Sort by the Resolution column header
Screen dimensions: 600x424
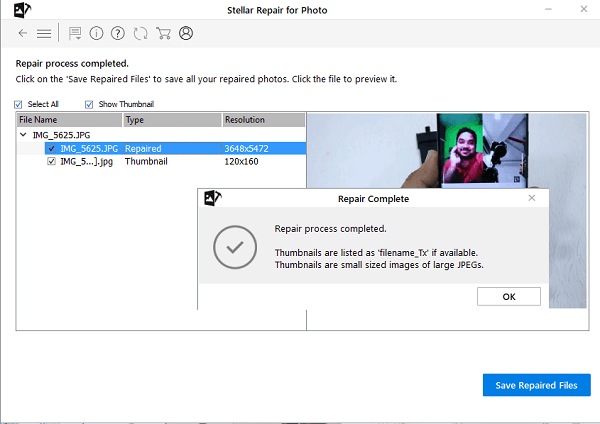[264, 120]
